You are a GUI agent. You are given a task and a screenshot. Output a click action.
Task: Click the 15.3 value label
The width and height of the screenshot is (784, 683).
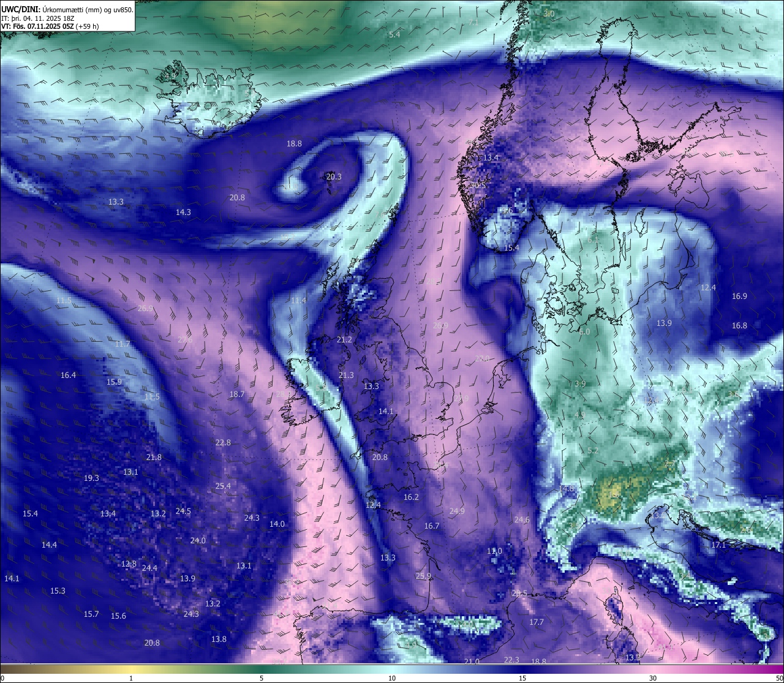(58, 591)
